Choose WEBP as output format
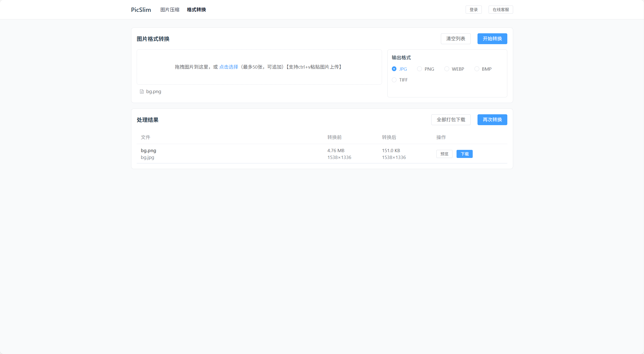The image size is (644, 354). 447,69
